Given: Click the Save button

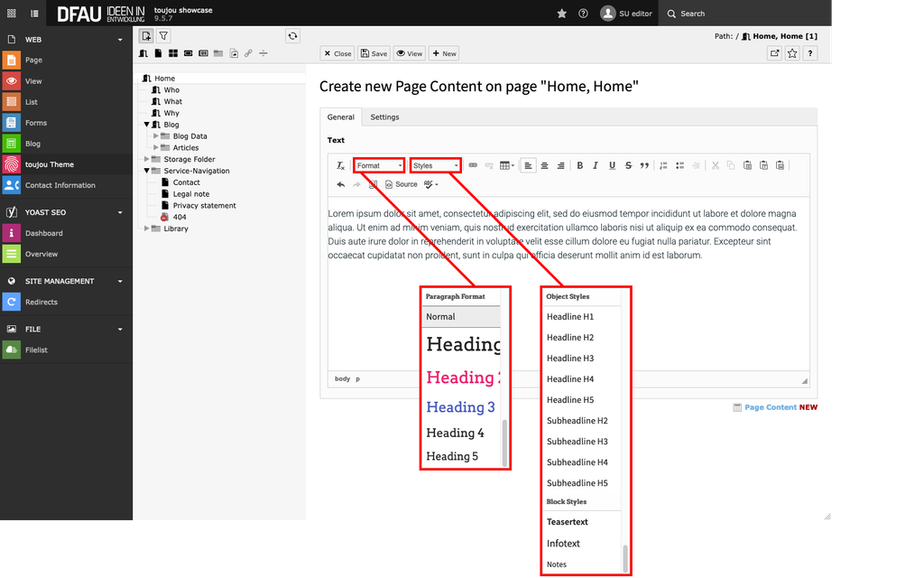Looking at the screenshot, I should 374,53.
